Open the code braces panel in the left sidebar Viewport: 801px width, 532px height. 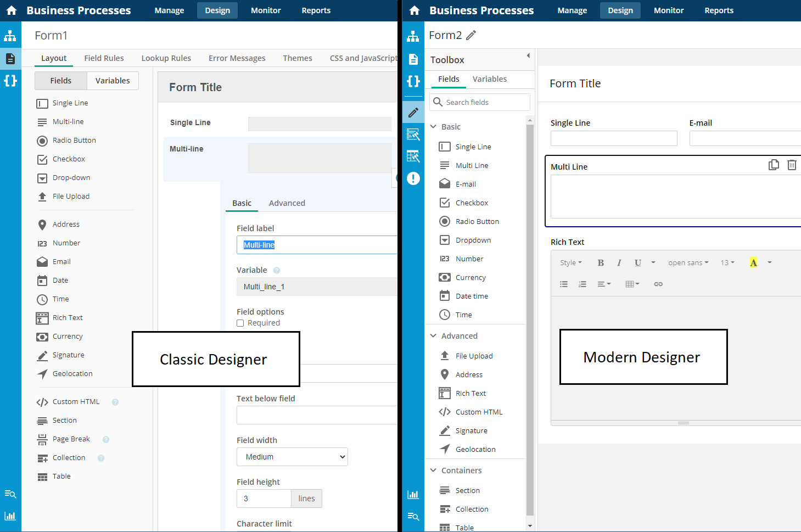11,81
